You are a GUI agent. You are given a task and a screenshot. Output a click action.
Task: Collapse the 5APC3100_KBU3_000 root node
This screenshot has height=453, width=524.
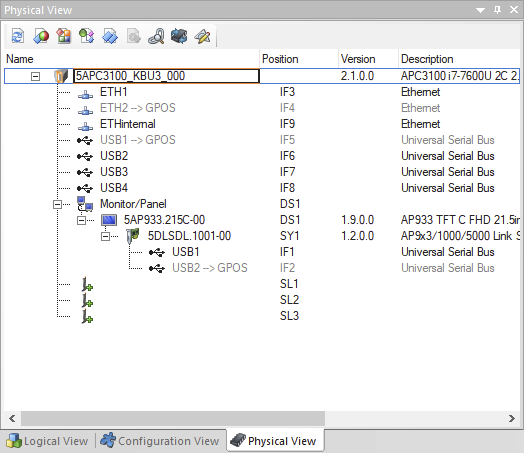pos(35,77)
